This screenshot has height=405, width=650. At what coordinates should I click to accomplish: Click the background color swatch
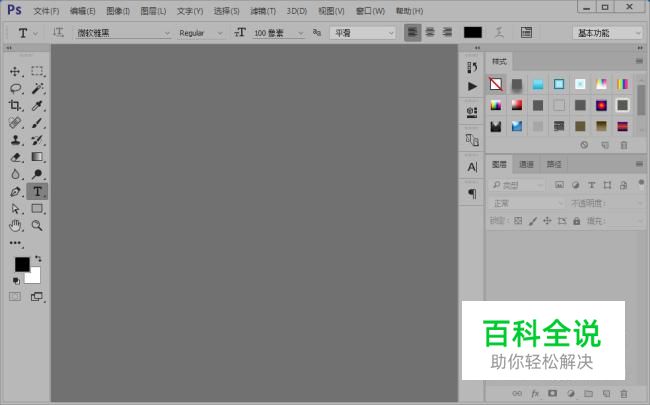(35, 277)
